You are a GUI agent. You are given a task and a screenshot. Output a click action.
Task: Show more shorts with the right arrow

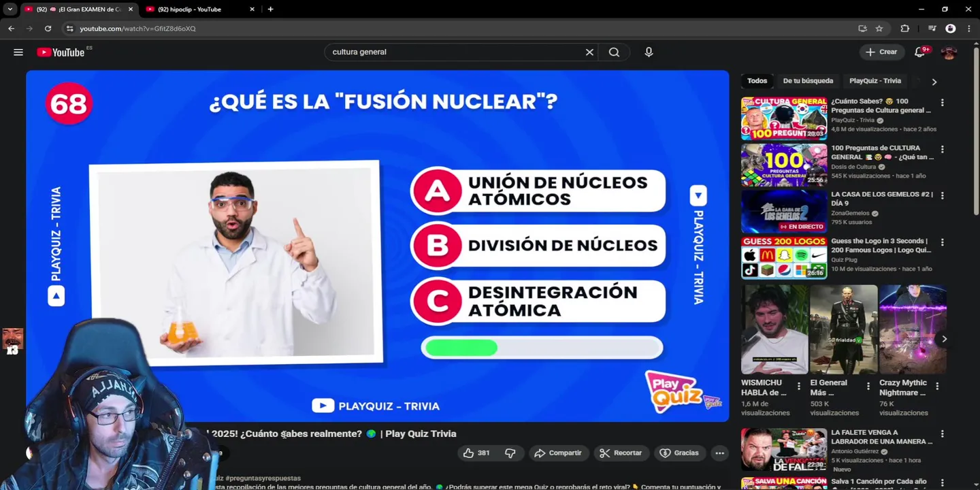click(944, 339)
